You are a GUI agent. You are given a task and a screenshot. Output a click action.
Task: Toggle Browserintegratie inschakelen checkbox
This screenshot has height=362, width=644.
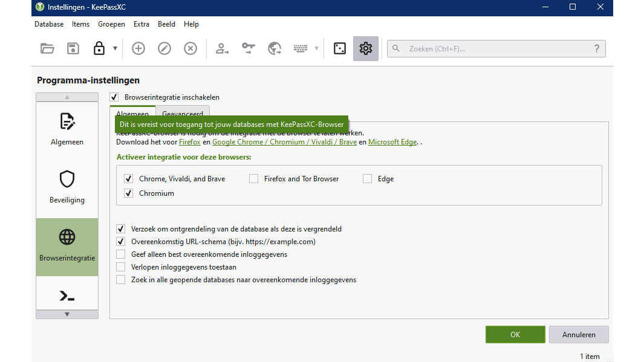(x=114, y=97)
